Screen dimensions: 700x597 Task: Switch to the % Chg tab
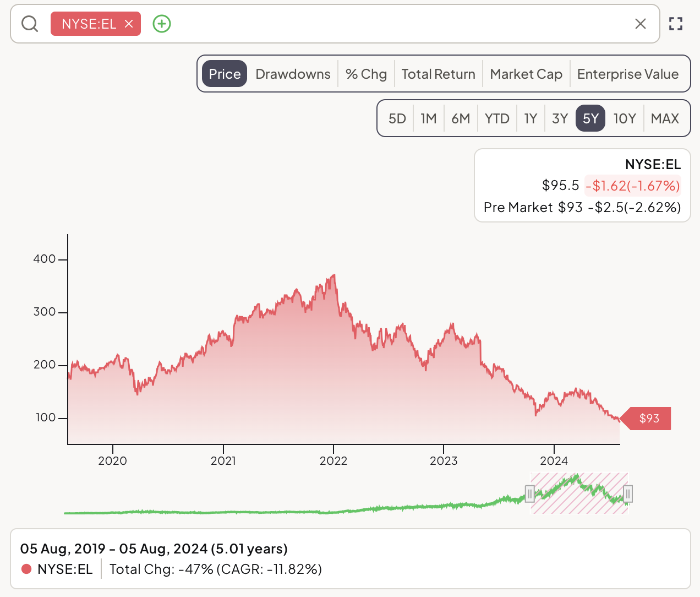click(x=367, y=74)
